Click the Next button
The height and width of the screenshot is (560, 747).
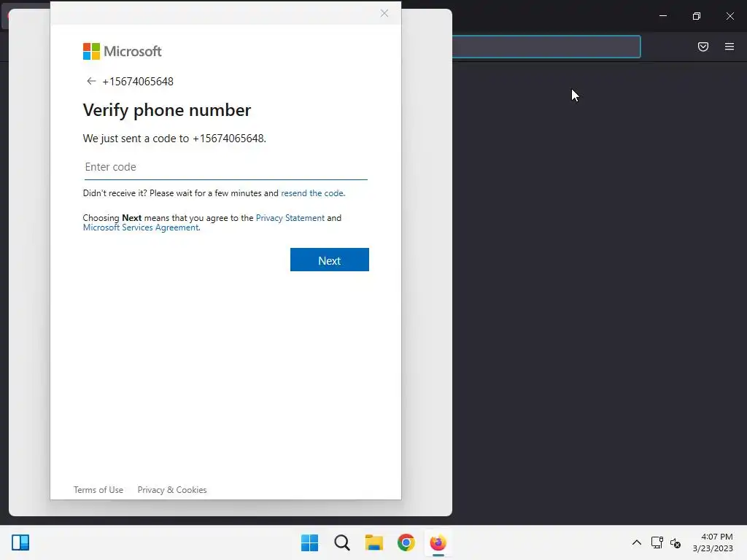[x=329, y=260]
